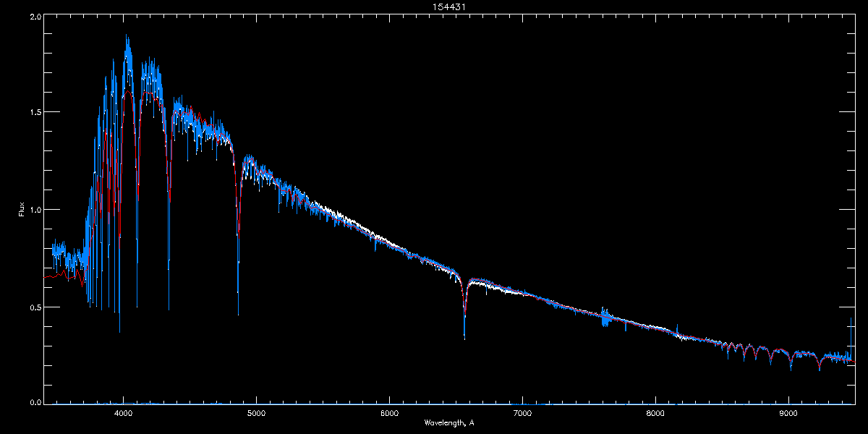
Task: Click the 8000 wavelength tick label
Action: pos(655,414)
